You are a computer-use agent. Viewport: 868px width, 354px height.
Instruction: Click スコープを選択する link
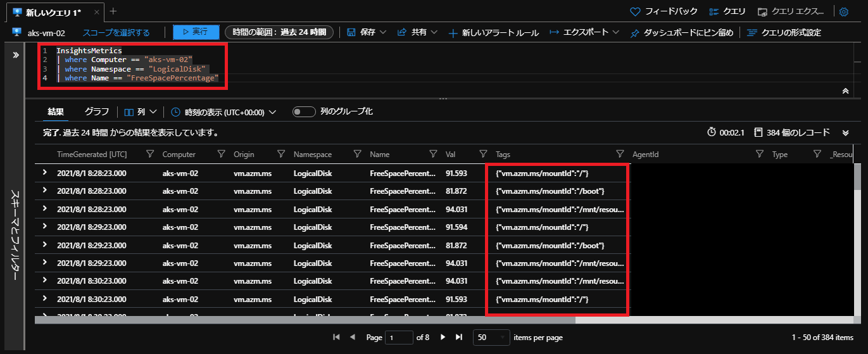pos(116,32)
